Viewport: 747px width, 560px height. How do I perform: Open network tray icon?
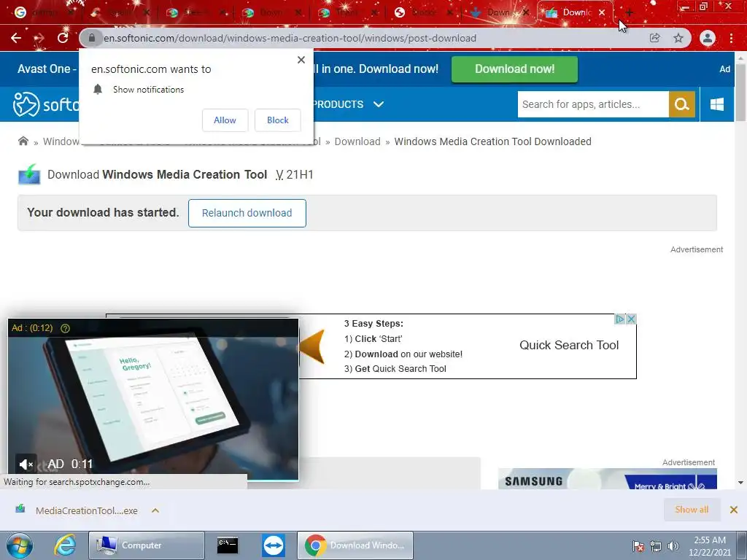[x=656, y=546]
